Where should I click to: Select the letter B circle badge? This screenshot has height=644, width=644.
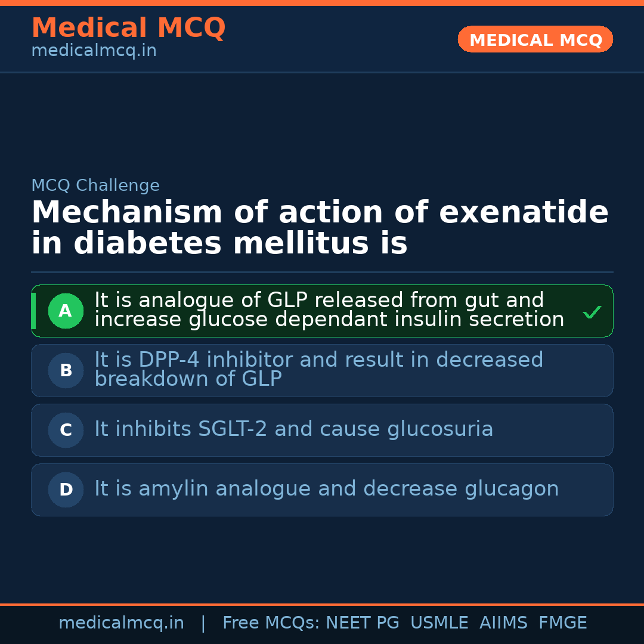(x=66, y=370)
